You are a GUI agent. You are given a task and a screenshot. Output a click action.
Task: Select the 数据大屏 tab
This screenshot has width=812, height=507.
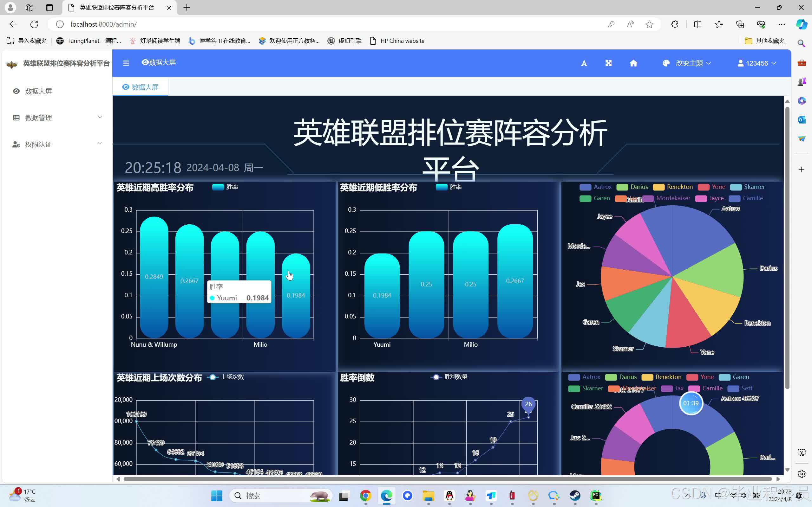click(x=140, y=87)
